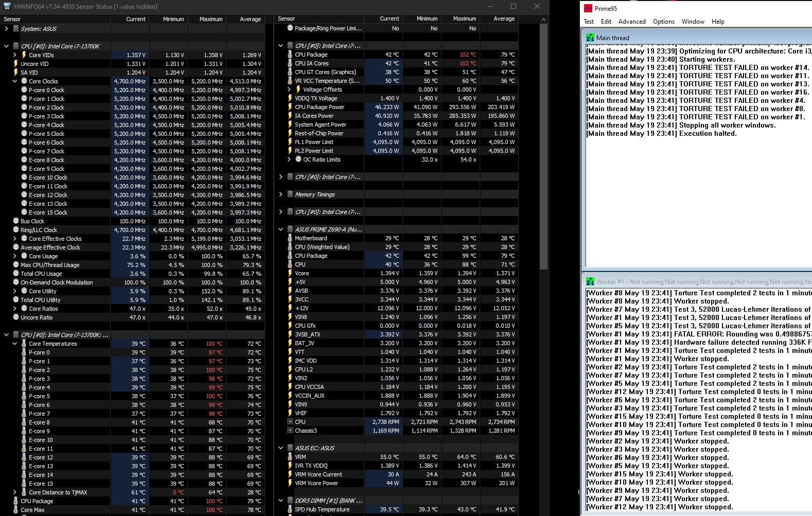Open the Window menu in Prime95
The image size is (812, 516).
coord(693,22)
